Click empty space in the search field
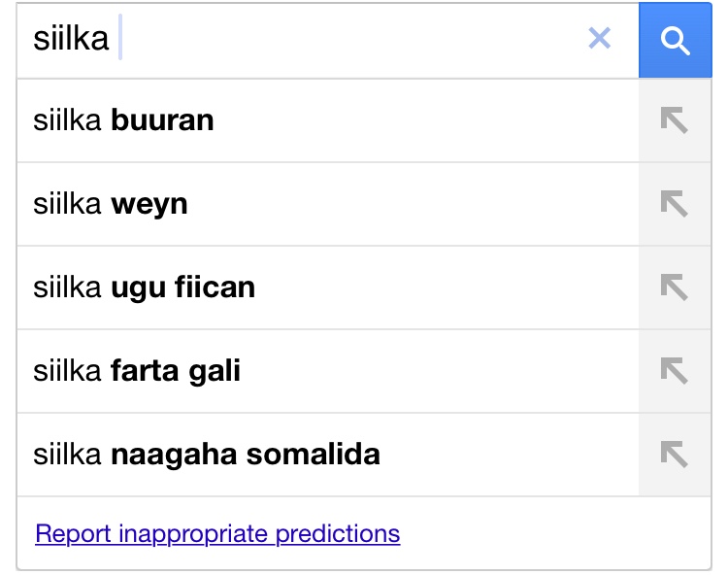728x575 pixels. tap(348, 40)
